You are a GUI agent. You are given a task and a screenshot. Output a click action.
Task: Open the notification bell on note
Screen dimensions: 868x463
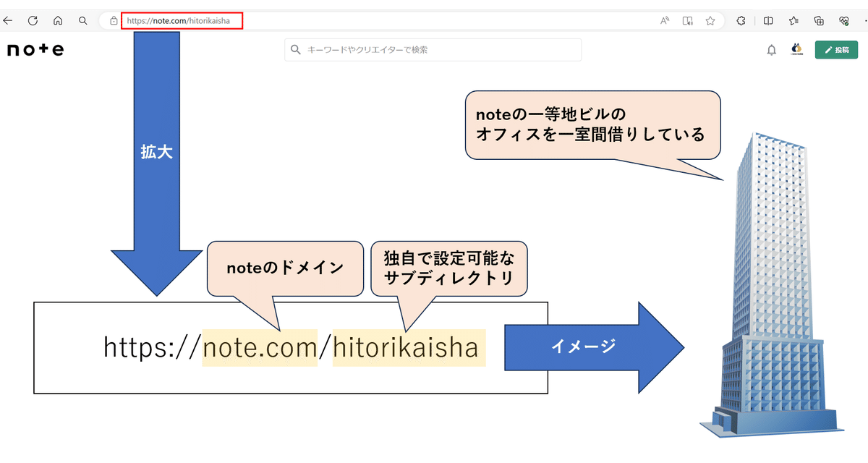coord(771,50)
